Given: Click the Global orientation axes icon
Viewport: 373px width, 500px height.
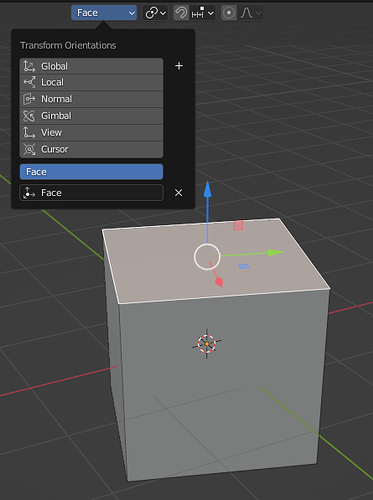Looking at the screenshot, I should pos(29,66).
